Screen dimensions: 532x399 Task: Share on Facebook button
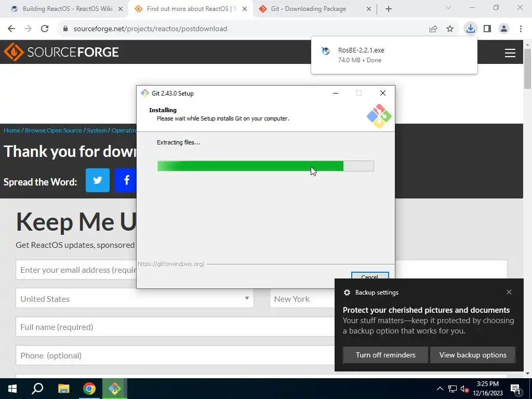coord(126,180)
